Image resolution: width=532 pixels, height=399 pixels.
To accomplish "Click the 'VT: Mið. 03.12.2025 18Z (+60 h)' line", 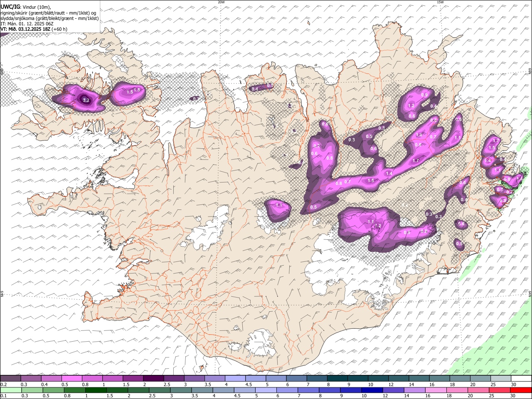I will click(34, 29).
